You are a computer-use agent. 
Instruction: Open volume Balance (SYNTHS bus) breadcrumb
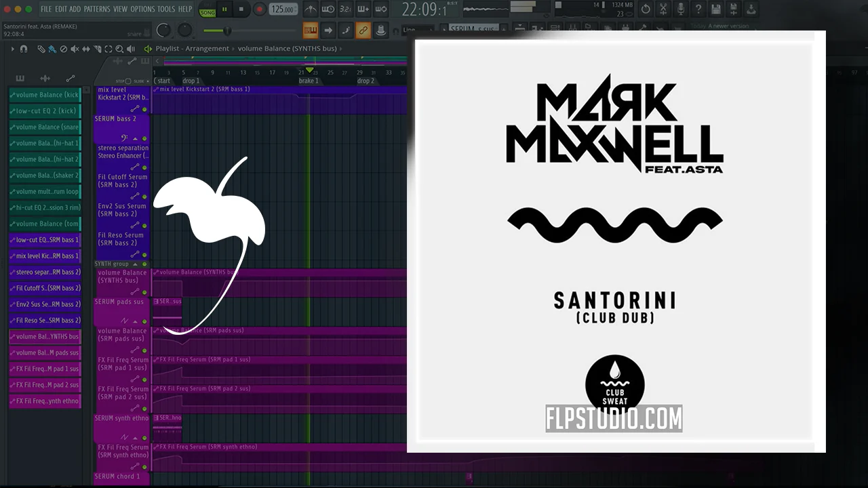coord(288,49)
